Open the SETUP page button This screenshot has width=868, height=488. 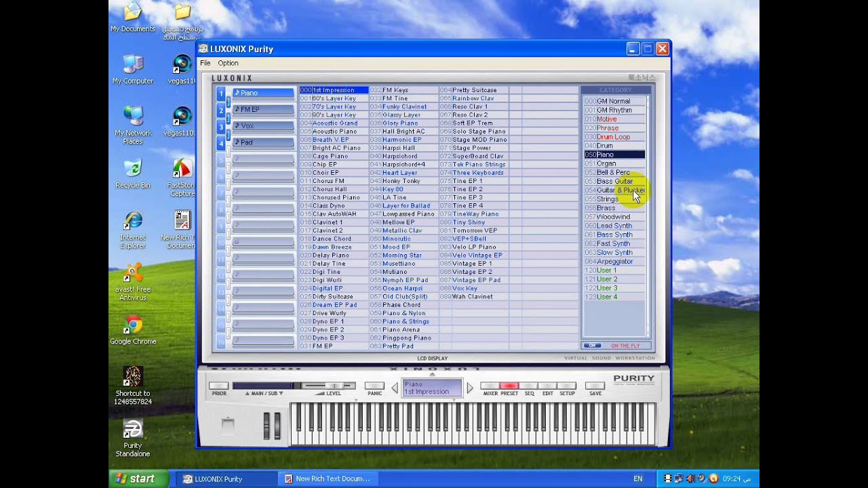click(567, 386)
